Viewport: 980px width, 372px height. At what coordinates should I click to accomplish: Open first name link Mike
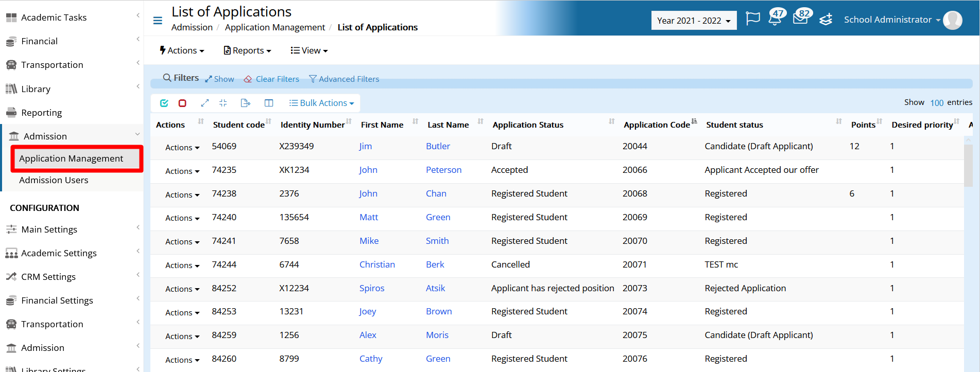[x=369, y=241]
